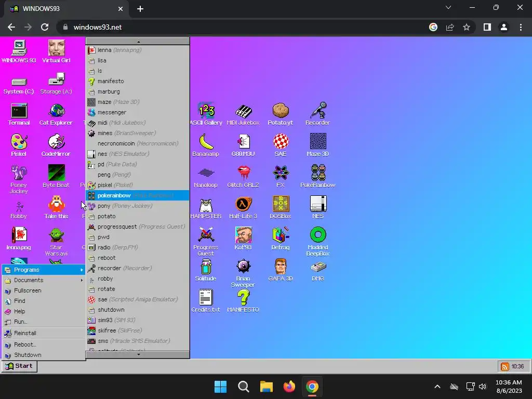
Task: Click the RSS feed icon in Windows93 tray
Action: [x=505, y=366]
